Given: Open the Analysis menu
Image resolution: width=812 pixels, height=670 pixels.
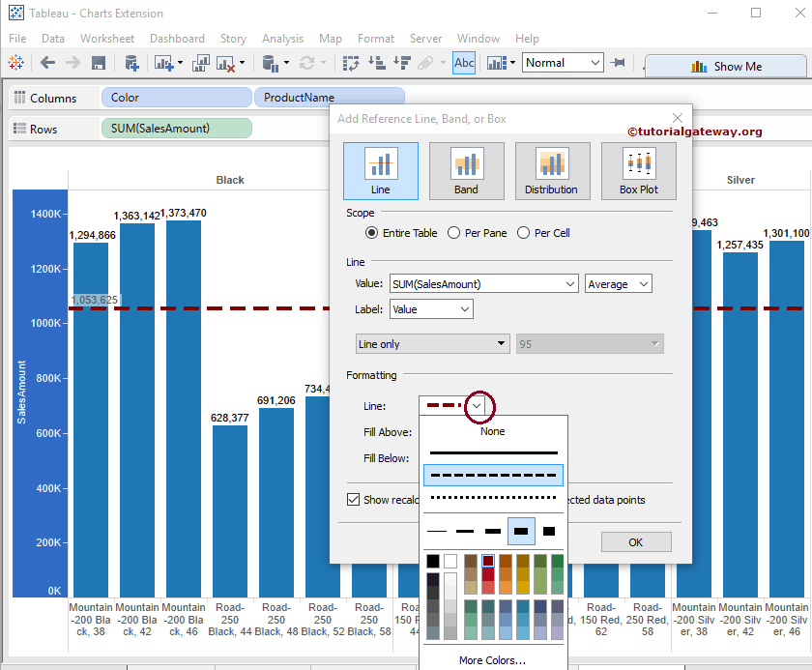Looking at the screenshot, I should point(282,39).
